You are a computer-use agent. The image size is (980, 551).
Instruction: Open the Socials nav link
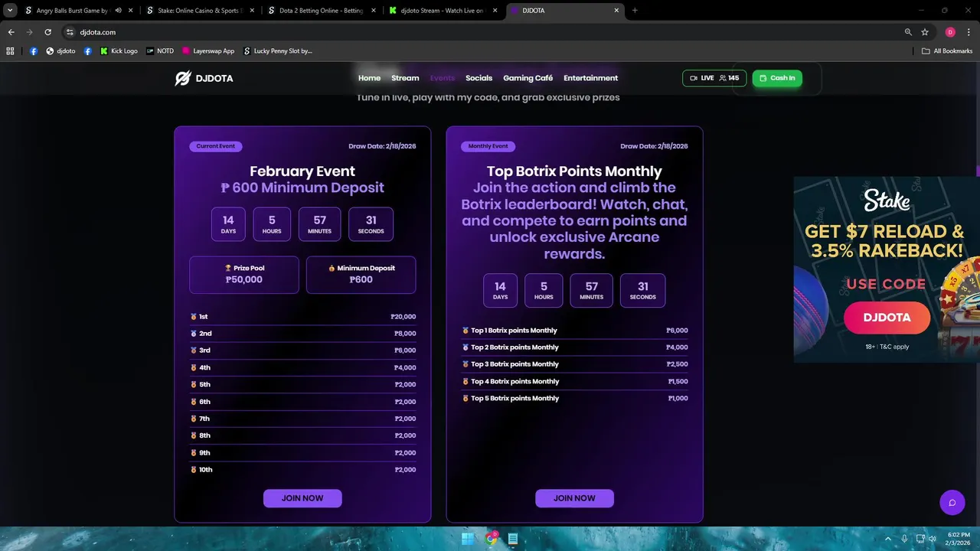[x=479, y=78]
